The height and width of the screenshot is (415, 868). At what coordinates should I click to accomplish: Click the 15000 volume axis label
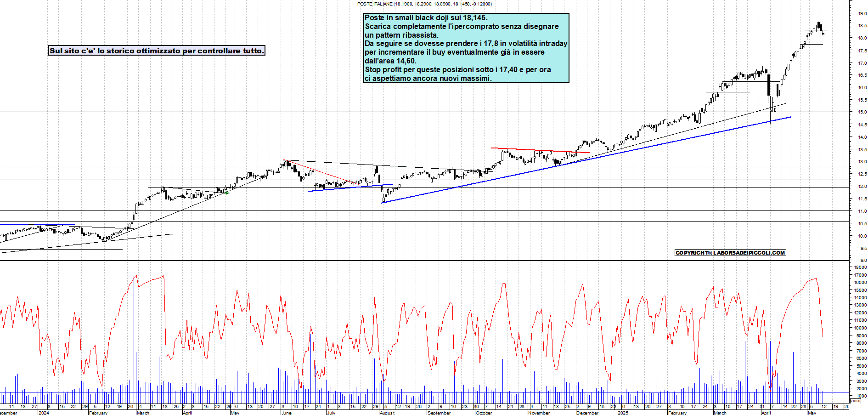(x=860, y=290)
